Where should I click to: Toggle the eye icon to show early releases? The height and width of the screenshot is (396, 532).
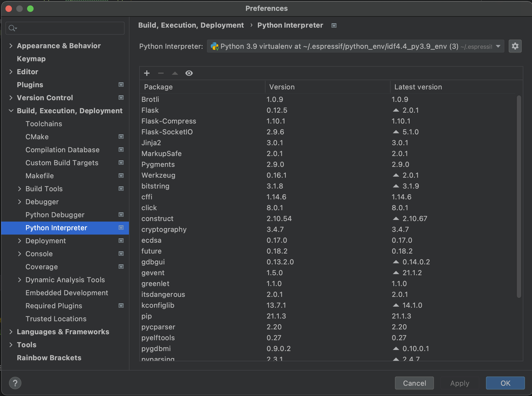189,73
